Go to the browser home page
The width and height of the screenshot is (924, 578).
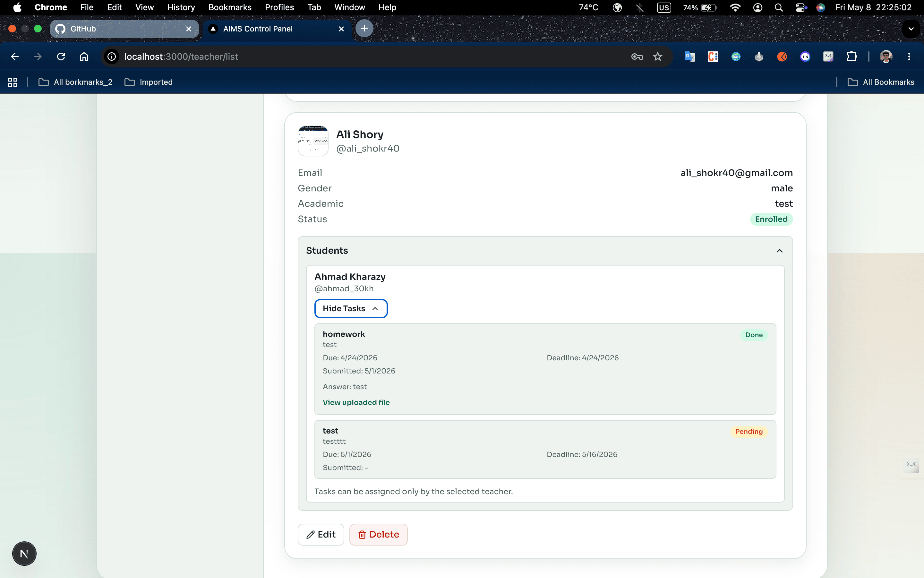[84, 57]
